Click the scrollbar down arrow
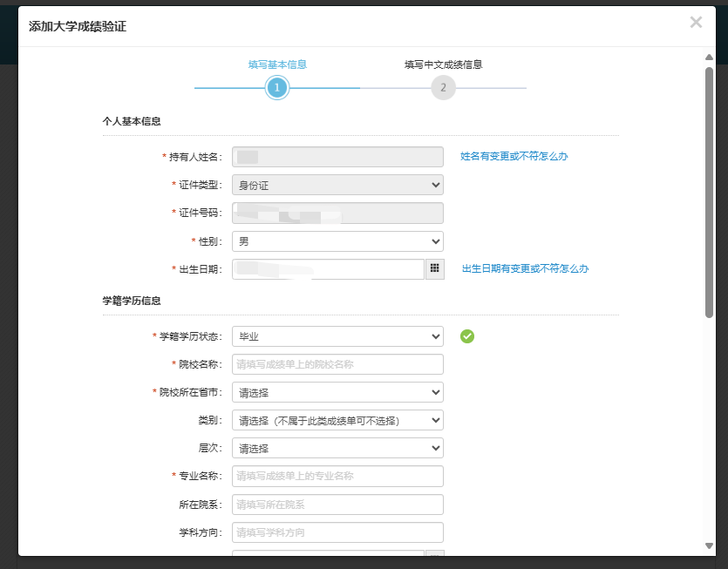 (x=709, y=545)
